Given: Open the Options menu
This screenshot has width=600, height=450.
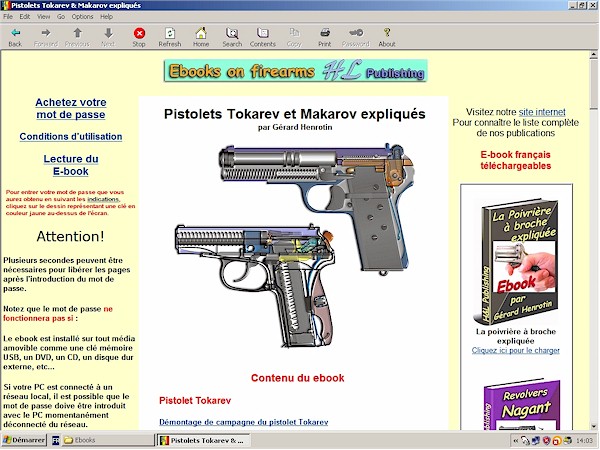Looking at the screenshot, I should (x=82, y=16).
